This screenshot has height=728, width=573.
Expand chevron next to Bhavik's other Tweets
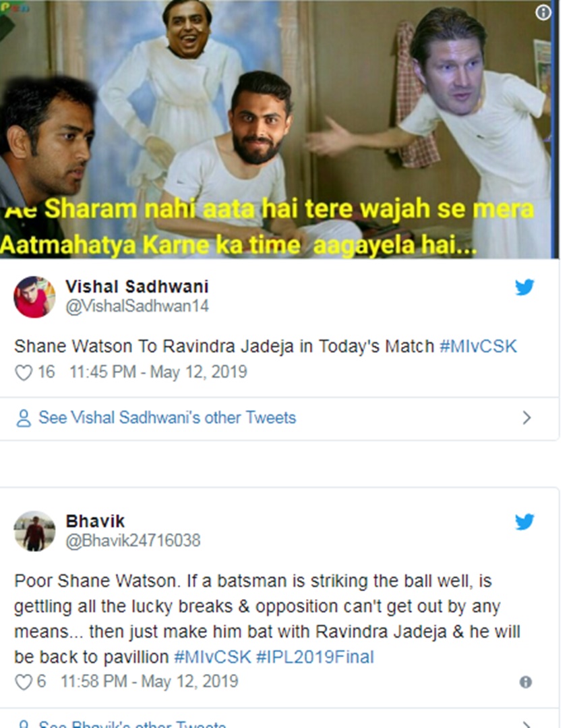[x=526, y=724]
